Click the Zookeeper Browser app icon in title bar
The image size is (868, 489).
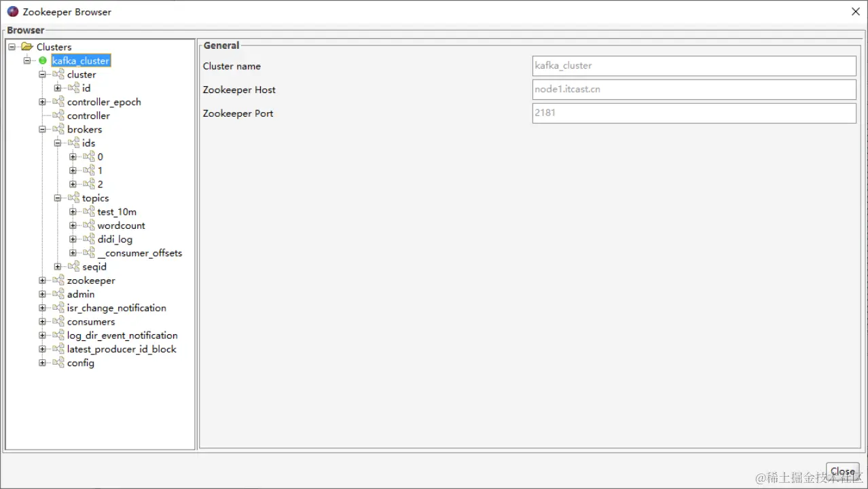click(x=12, y=12)
